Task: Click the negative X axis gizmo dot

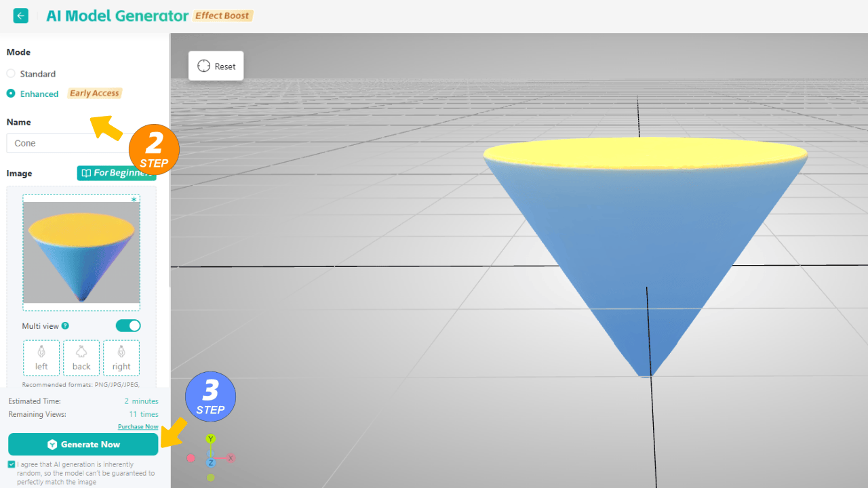Action: click(x=191, y=458)
